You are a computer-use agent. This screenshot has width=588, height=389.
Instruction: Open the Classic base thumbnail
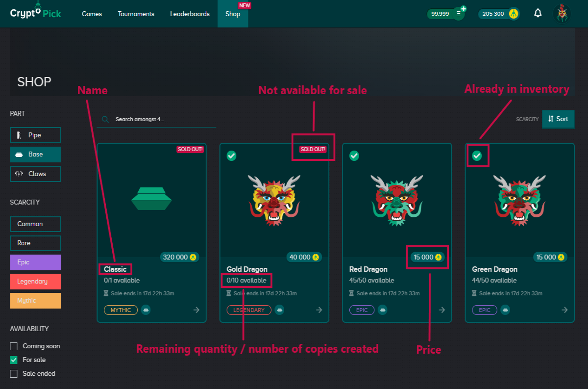(151, 198)
